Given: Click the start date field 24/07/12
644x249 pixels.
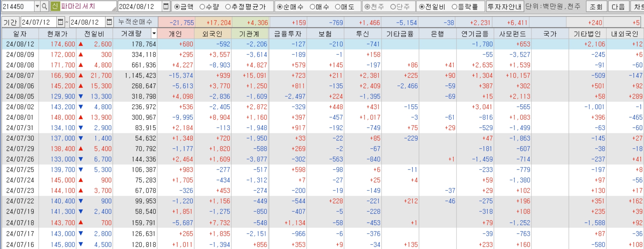Looking at the screenshot, I should coord(39,22).
